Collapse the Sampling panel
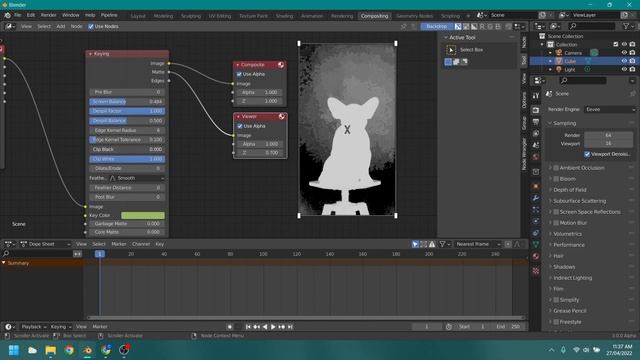 [550, 123]
